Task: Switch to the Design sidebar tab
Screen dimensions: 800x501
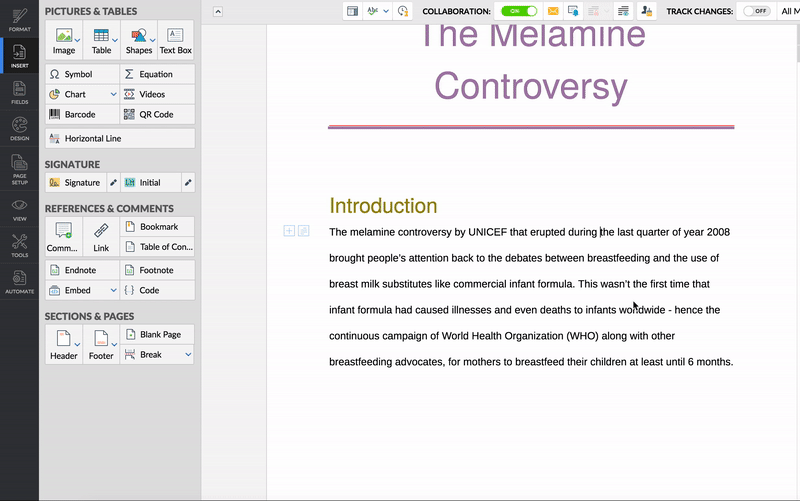Action: [x=19, y=129]
